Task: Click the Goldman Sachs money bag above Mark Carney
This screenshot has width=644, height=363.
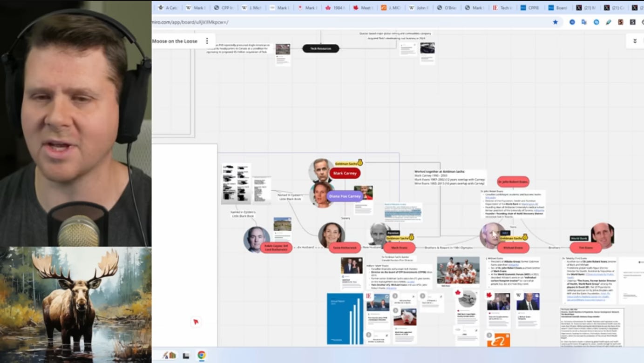Action: coord(360,163)
